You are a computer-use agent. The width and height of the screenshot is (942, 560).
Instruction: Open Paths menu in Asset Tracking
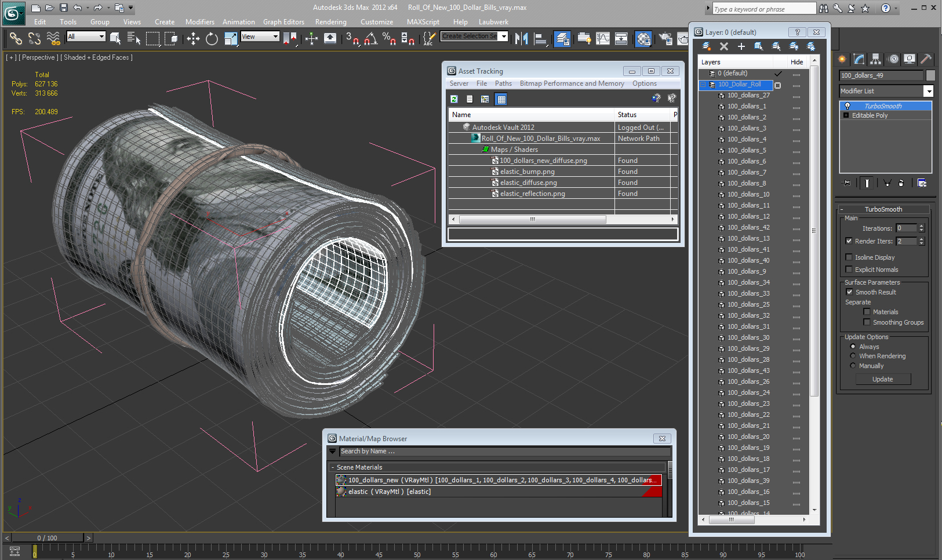pyautogui.click(x=503, y=83)
